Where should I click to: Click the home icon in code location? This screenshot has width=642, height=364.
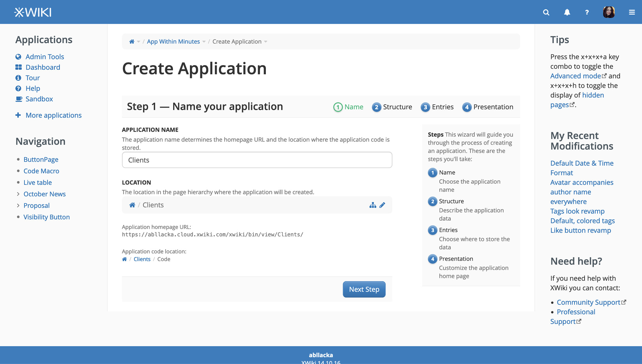click(124, 259)
